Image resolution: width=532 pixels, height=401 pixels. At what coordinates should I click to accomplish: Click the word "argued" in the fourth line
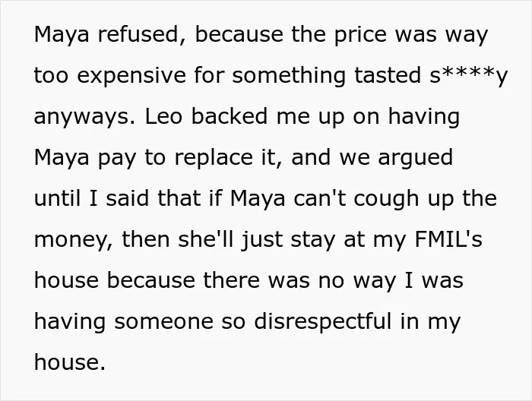click(x=415, y=158)
